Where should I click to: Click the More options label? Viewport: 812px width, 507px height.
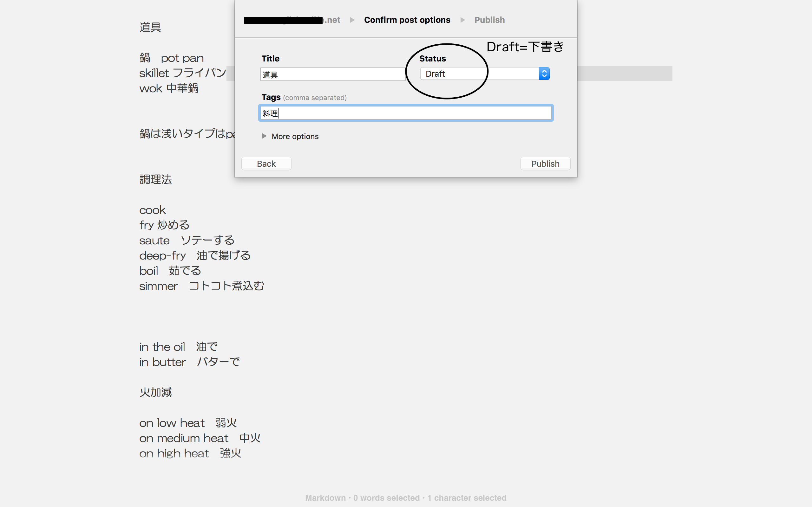295,137
